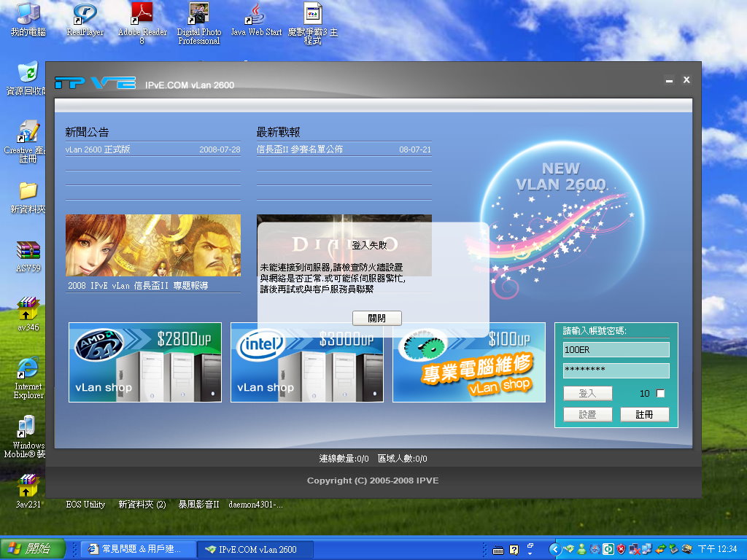Click the username field containing 100ER
Screen dimensions: 747x560
point(616,350)
